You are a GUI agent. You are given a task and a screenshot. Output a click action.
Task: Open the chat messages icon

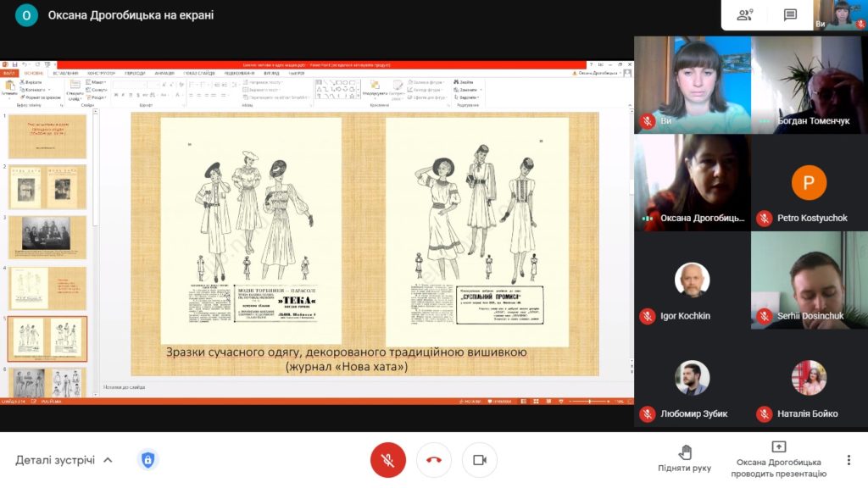pos(790,15)
